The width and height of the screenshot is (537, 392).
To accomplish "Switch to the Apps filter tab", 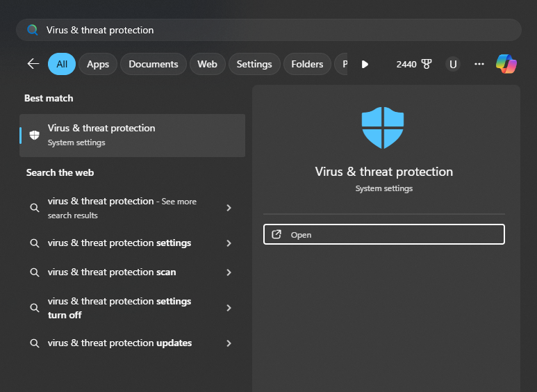I will pos(98,64).
